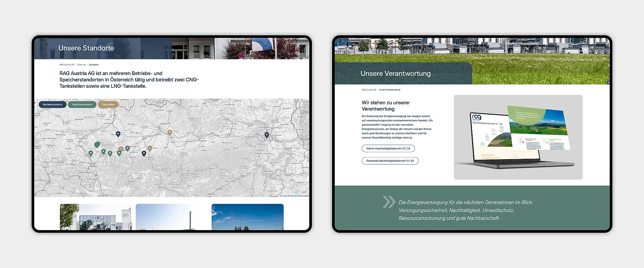
Task: Click the map zoom-in plus button
Action: [x=35, y=103]
